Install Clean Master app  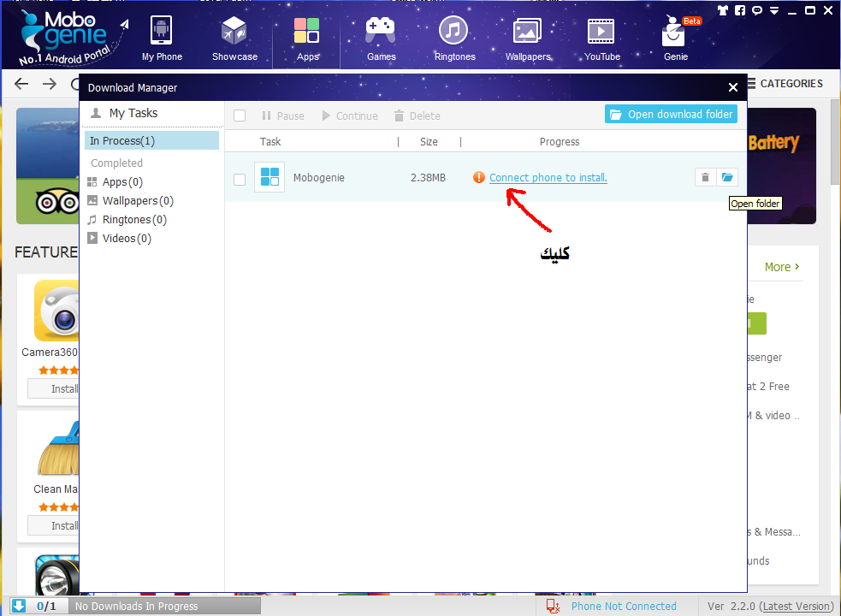[x=53, y=525]
